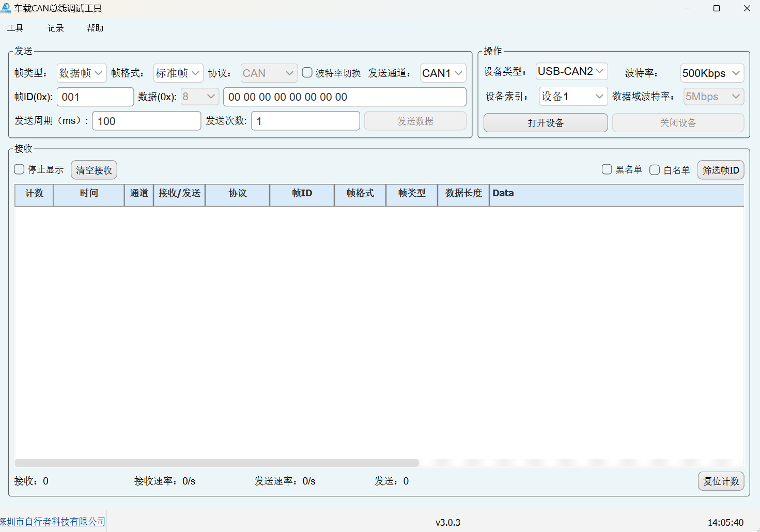This screenshot has width=760, height=532.
Task: Enable the 波特率切换 checkbox
Action: (307, 73)
